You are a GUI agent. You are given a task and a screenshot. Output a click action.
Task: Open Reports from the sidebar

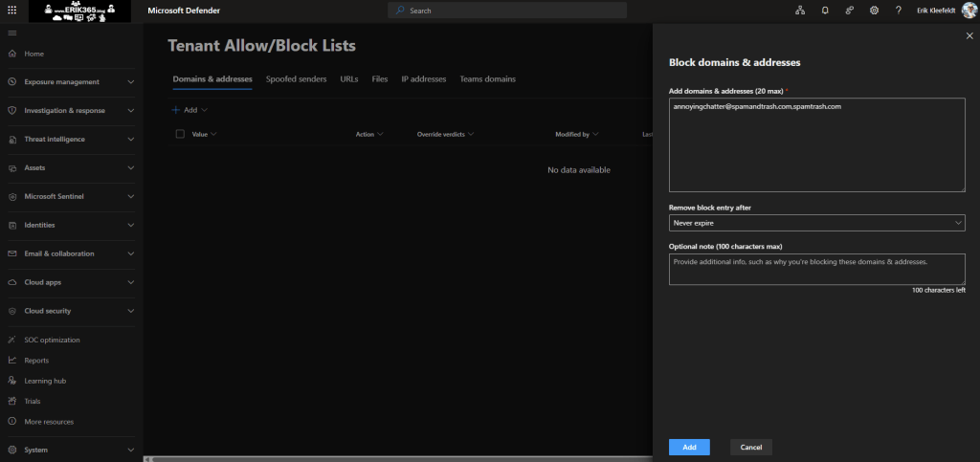click(x=36, y=361)
